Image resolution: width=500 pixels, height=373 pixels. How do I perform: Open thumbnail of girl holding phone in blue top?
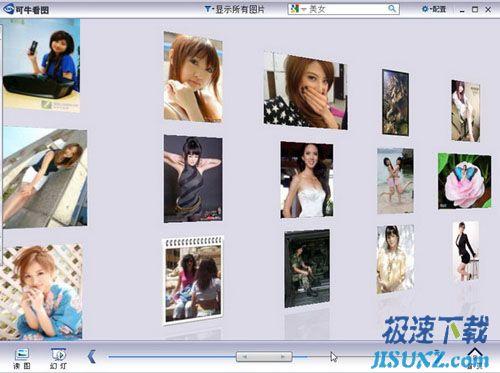click(41, 65)
